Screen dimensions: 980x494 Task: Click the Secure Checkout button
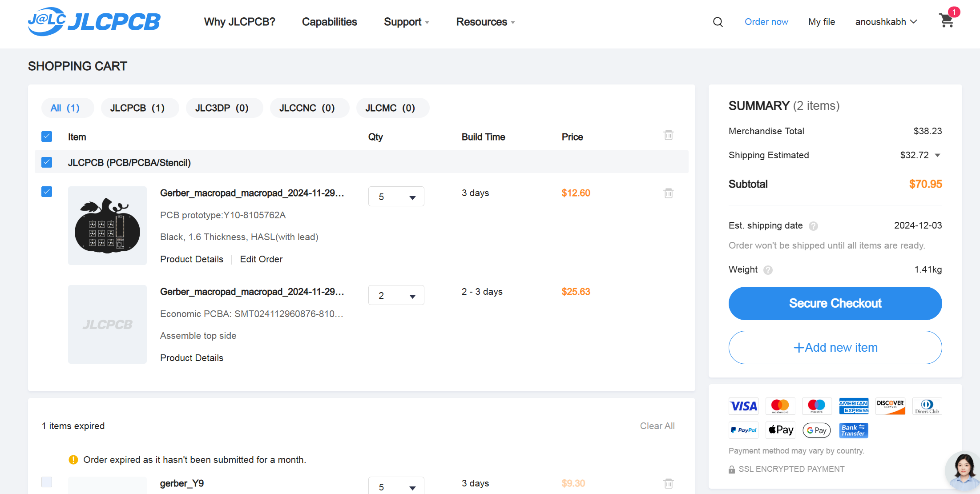click(835, 303)
